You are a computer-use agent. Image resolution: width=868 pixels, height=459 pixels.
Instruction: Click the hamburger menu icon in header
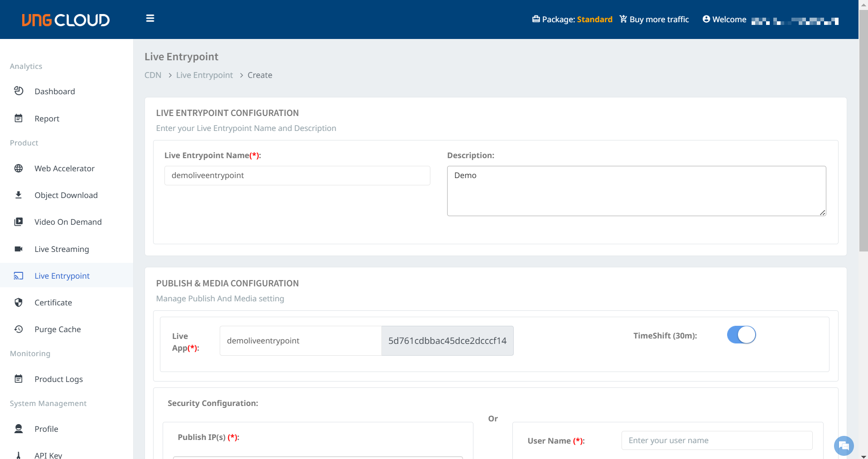[x=150, y=19]
